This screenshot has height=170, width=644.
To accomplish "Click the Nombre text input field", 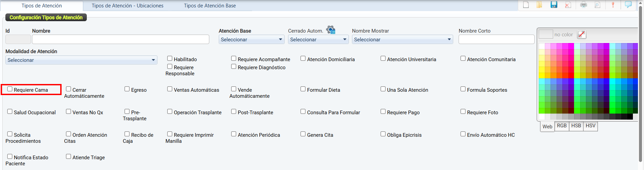I will 120,39.
